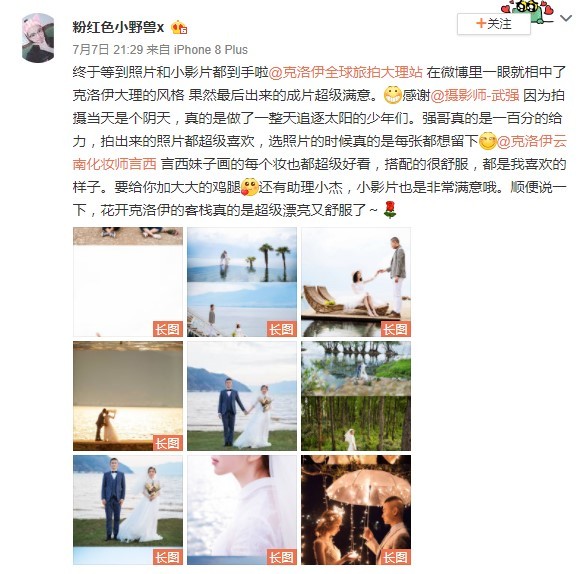587x574 pixels.
Task: Open the couple holding hands by lake thumbnail
Action: tap(242, 396)
